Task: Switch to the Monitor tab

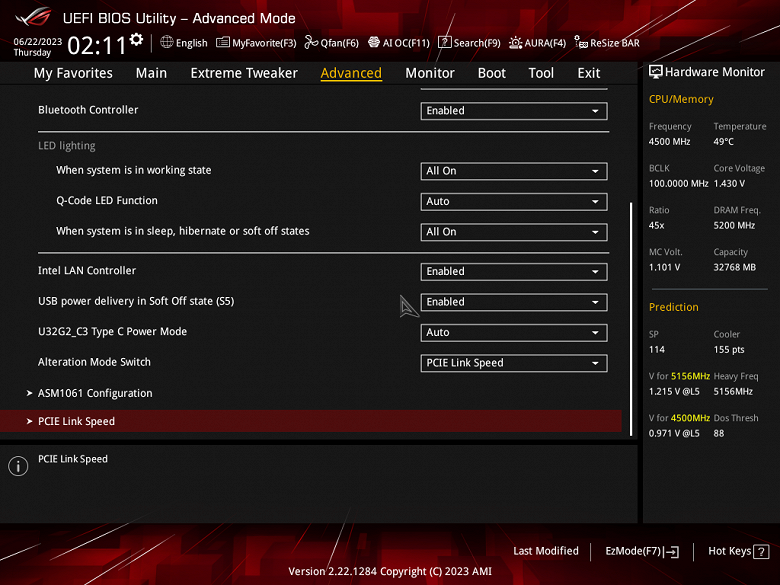Action: point(430,73)
